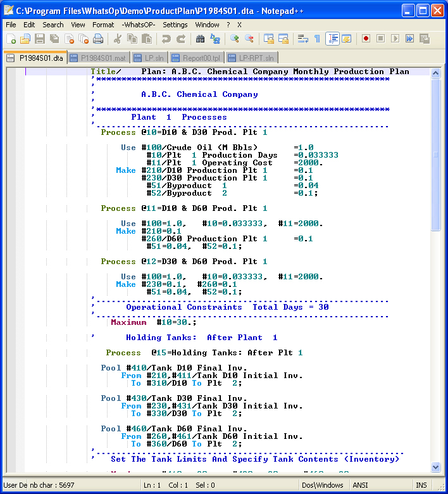Switch to the LP-RPT.sln tab
The width and height of the screenshot is (448, 494).
pos(252,58)
